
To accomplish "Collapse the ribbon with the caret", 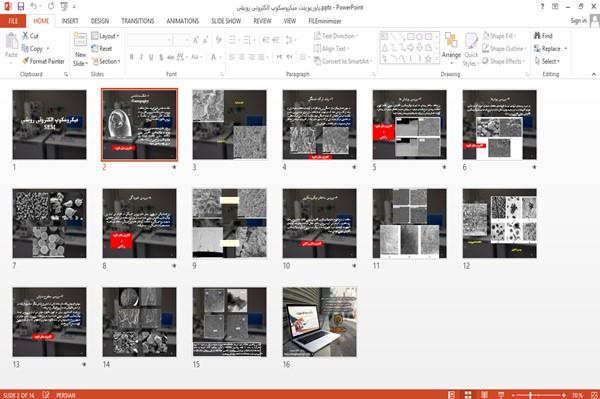I will (593, 74).
